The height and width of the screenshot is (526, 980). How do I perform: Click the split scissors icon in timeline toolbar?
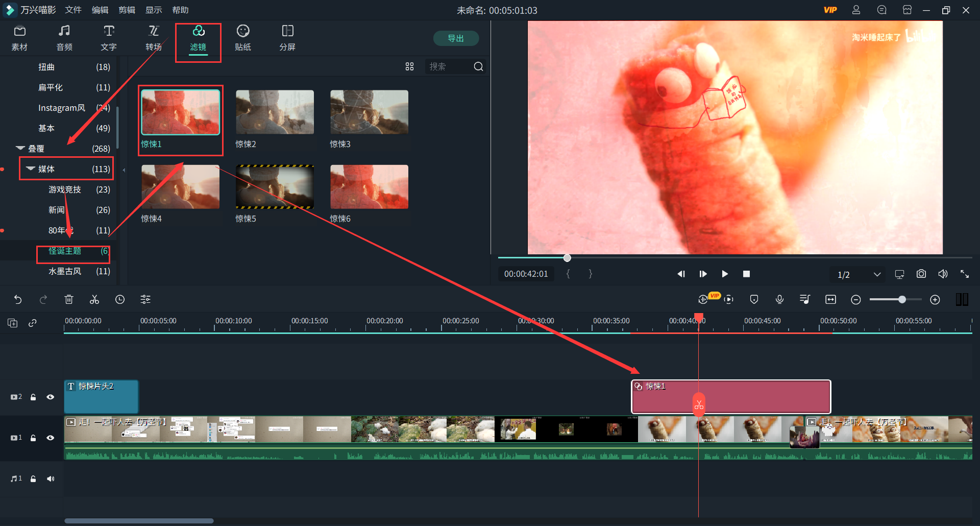coord(94,300)
